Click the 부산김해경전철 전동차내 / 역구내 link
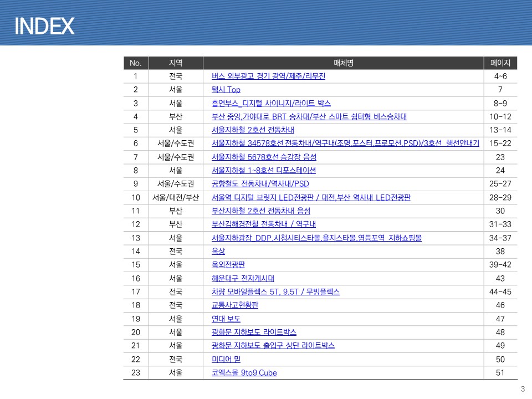Viewport: 532px width, 399px height. (x=264, y=224)
